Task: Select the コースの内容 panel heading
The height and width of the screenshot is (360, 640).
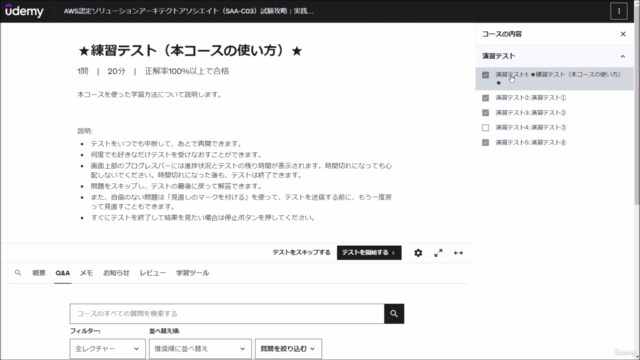Action: [x=502, y=34]
